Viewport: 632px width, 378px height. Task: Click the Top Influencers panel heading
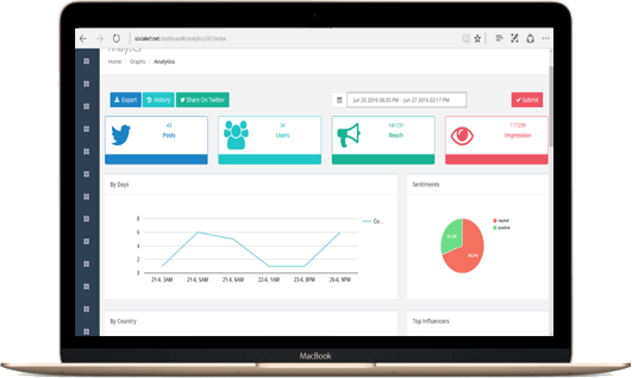click(x=430, y=321)
